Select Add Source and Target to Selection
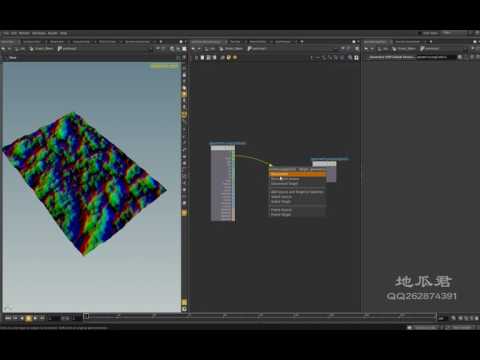480x360 pixels. pos(297,192)
